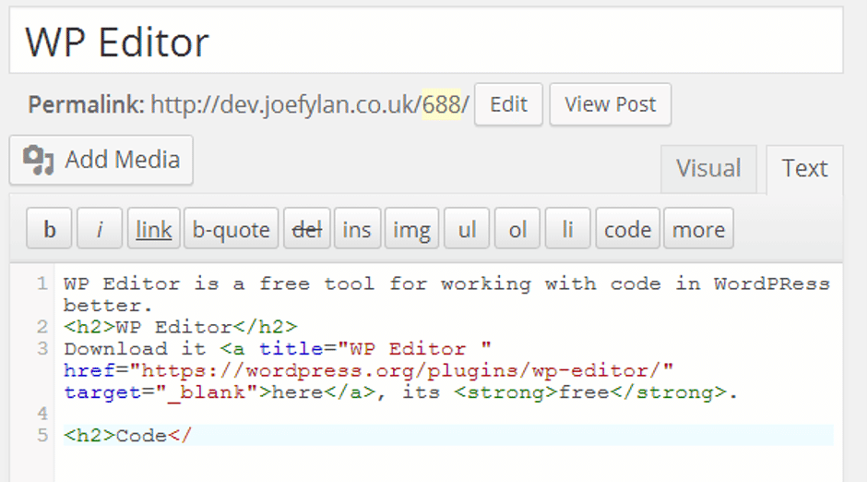This screenshot has height=482, width=868.
Task: Edit the post permalink
Action: pyautogui.click(x=508, y=104)
